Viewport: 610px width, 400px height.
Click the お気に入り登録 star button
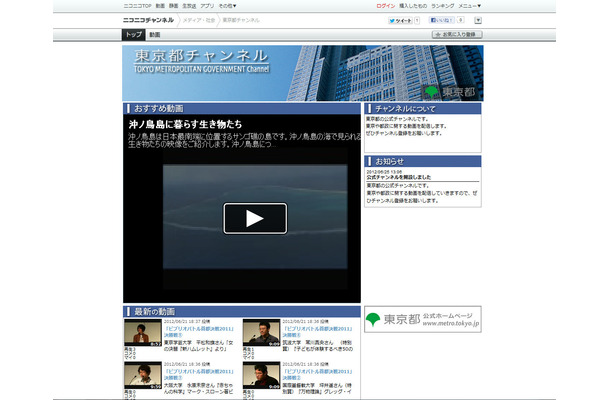point(457,35)
